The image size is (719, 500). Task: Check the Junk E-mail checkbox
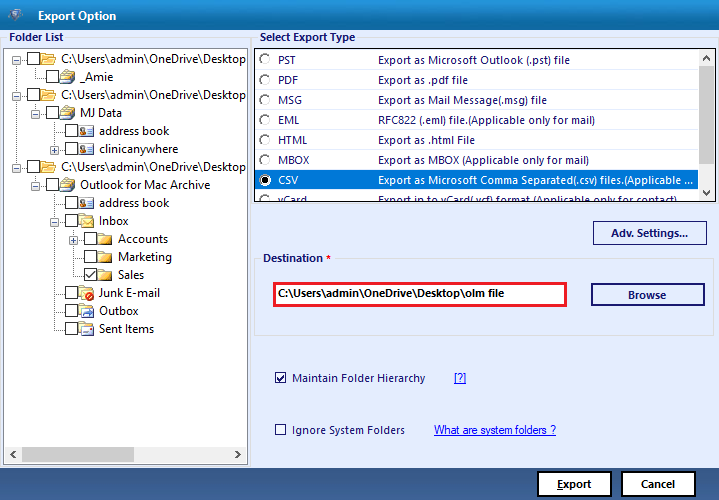[x=71, y=293]
